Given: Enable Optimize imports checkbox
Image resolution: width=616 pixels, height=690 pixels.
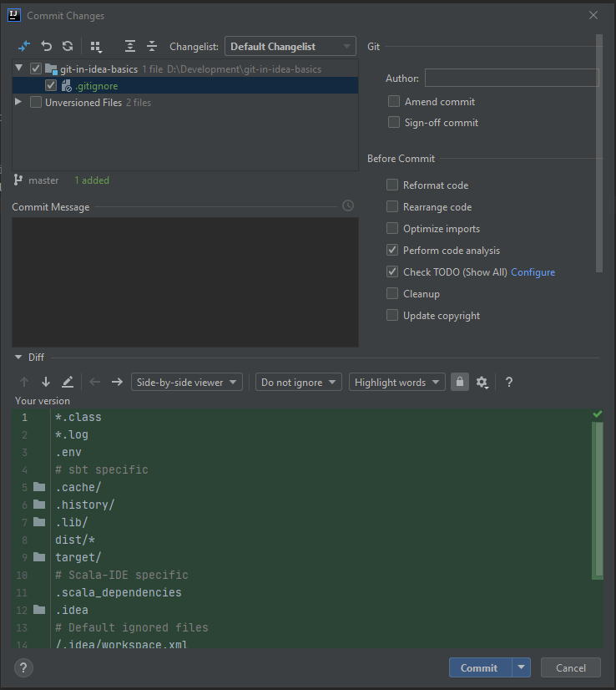Looking at the screenshot, I should [x=391, y=228].
